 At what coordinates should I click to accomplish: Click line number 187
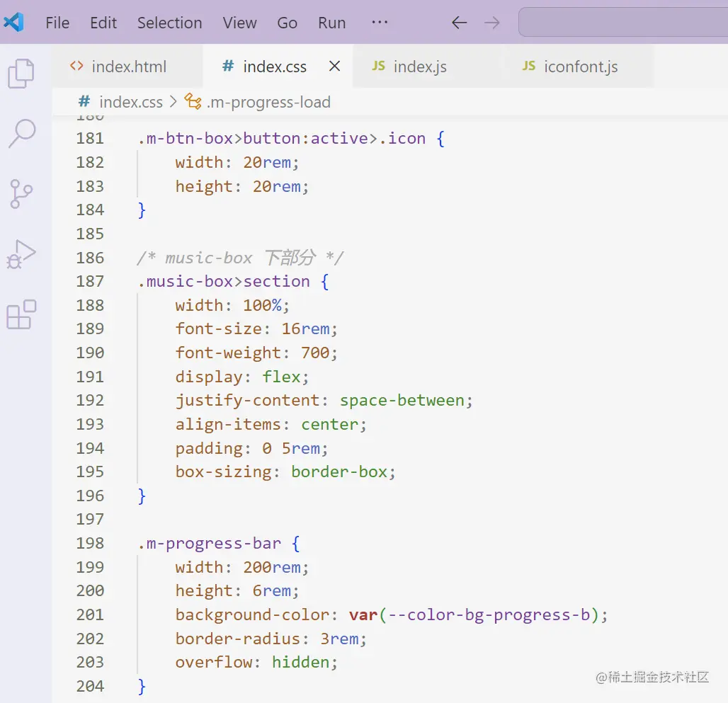pos(90,281)
